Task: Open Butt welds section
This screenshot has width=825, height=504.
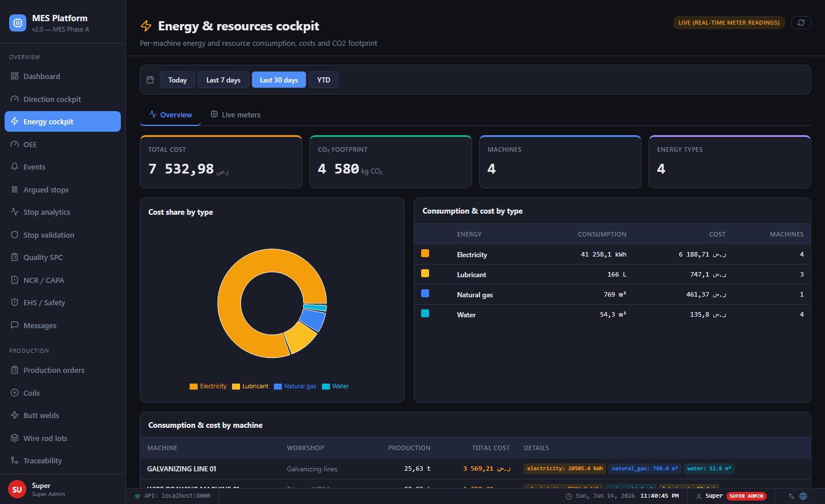Action: click(x=62, y=415)
